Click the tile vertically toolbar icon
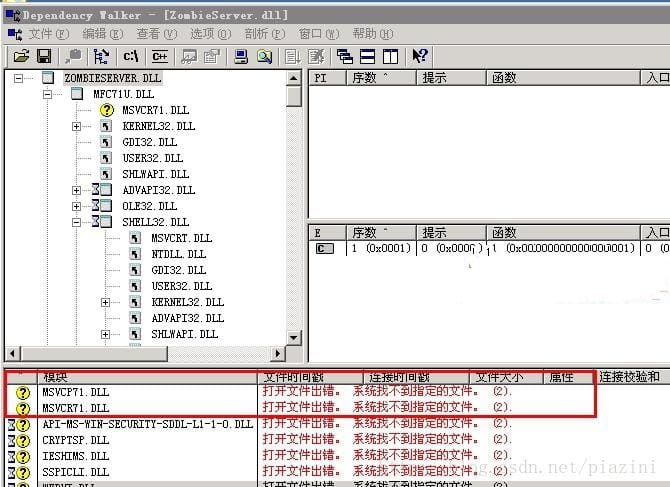 click(390, 56)
